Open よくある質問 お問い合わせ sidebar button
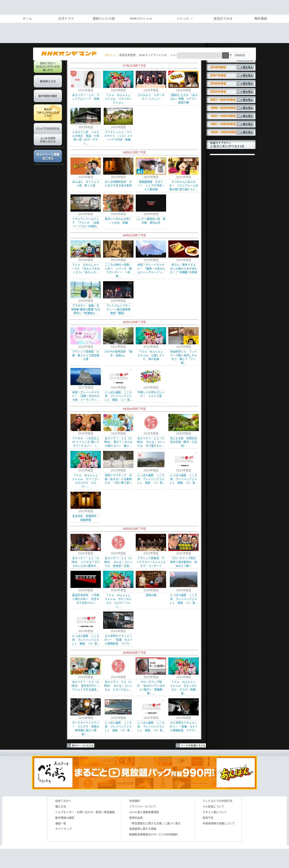 pos(48,140)
